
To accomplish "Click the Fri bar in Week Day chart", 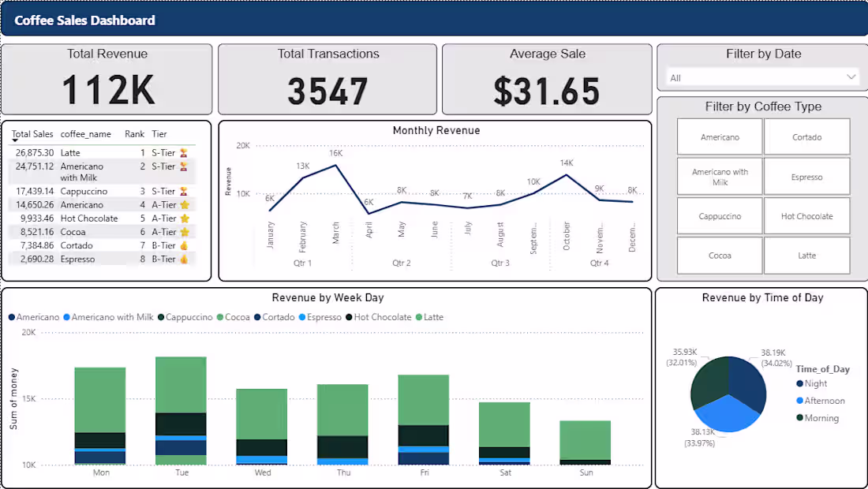I will (x=424, y=420).
